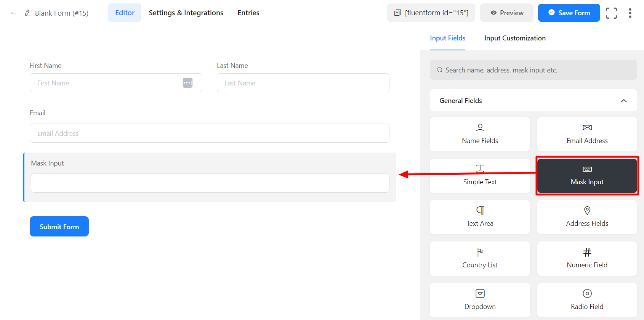Click the pencil edit icon beside form title
Screen dimensions: 644x320
[27, 13]
